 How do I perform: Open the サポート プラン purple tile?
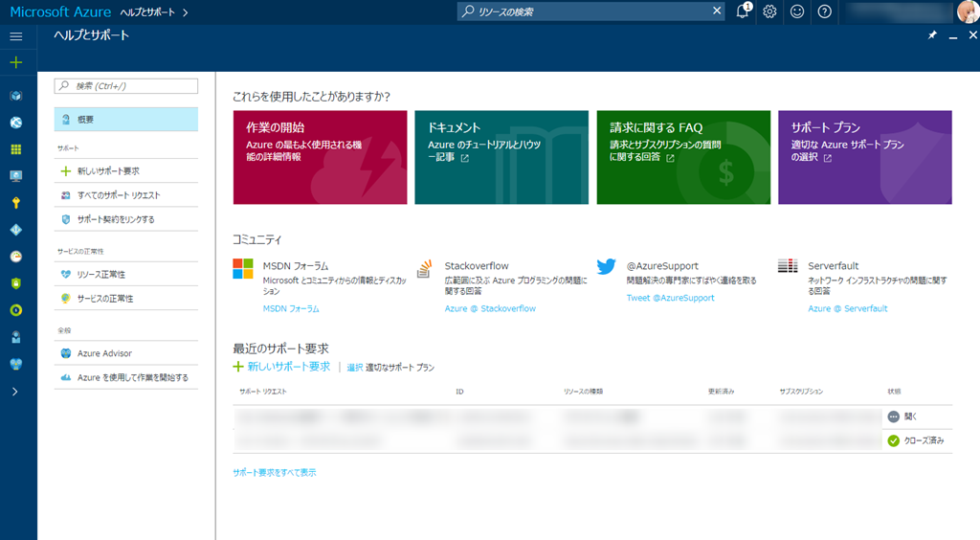864,157
